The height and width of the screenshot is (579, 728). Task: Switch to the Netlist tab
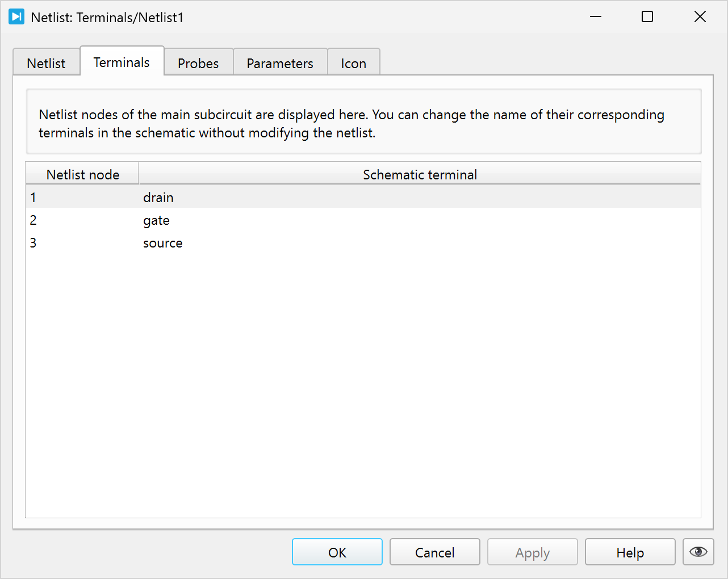click(46, 63)
